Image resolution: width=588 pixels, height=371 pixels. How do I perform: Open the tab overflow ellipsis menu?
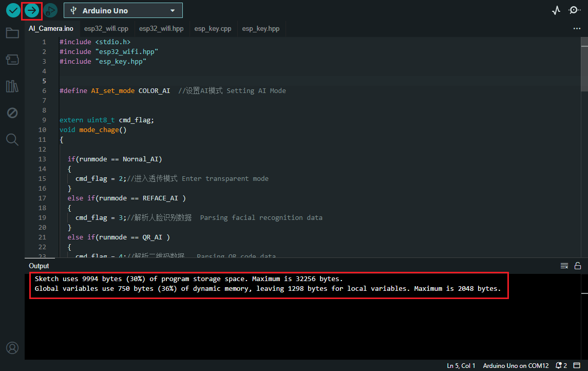coord(577,28)
